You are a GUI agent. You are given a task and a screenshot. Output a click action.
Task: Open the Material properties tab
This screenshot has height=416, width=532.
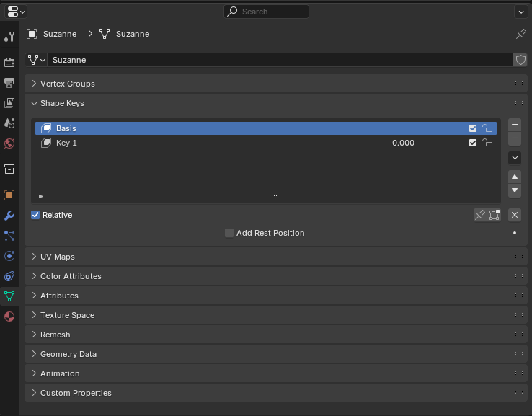tap(9, 317)
